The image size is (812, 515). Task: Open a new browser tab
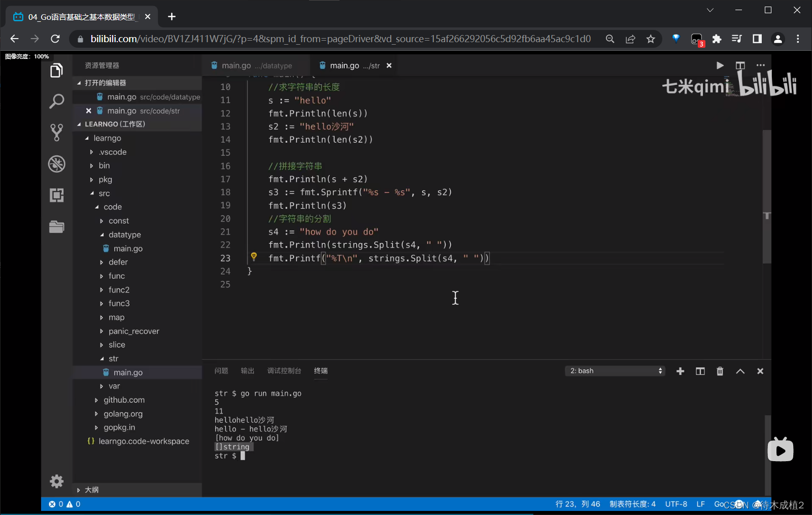[x=172, y=17]
